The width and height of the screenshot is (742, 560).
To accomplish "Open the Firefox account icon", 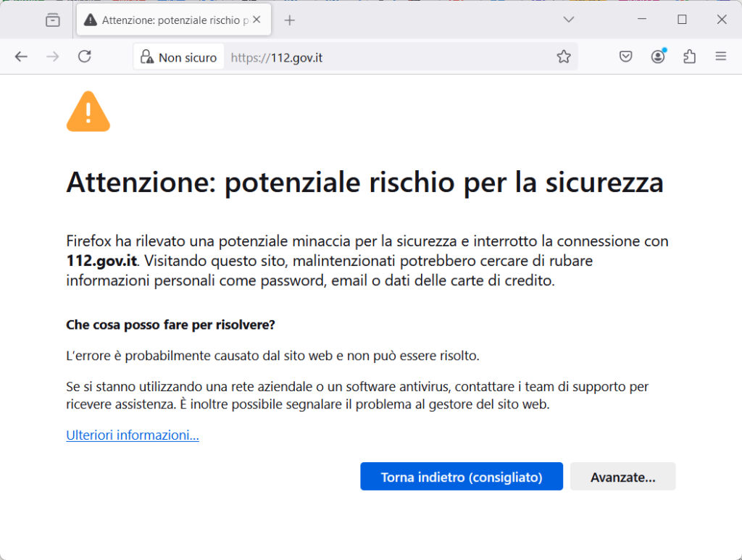I will pyautogui.click(x=658, y=57).
